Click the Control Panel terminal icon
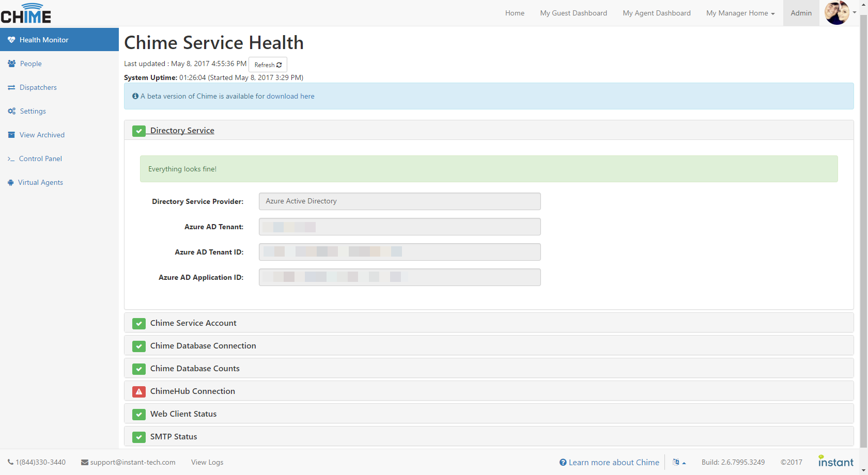This screenshot has height=475, width=868. click(11, 159)
